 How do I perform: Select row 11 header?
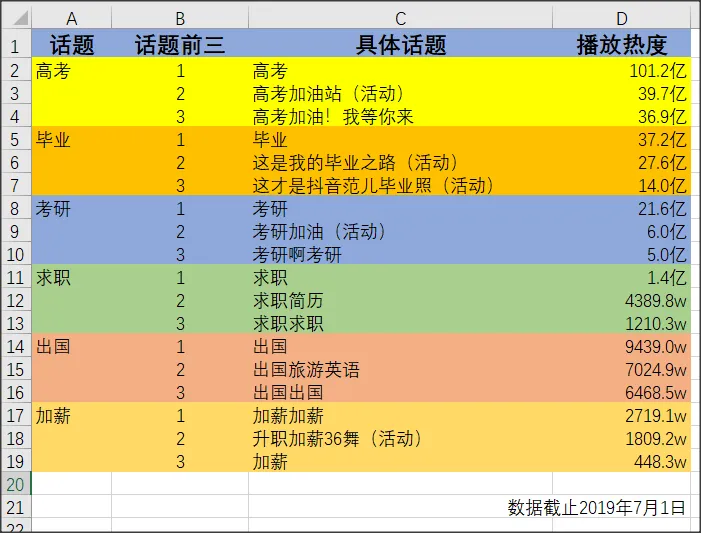tap(15, 278)
